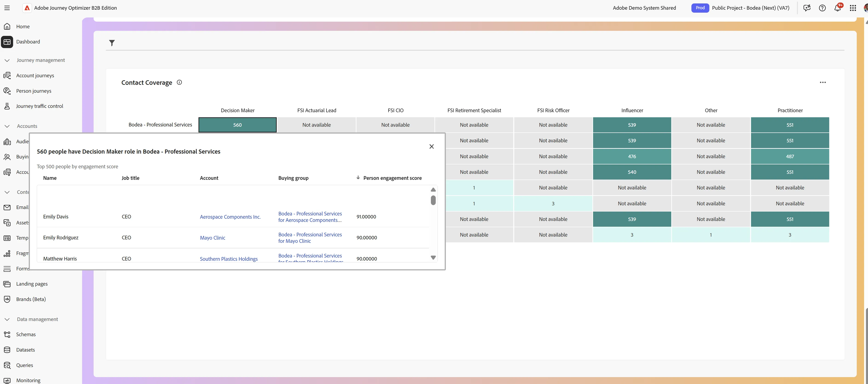This screenshot has height=384, width=868.
Task: Click the Journey traffic control icon
Action: (7, 106)
